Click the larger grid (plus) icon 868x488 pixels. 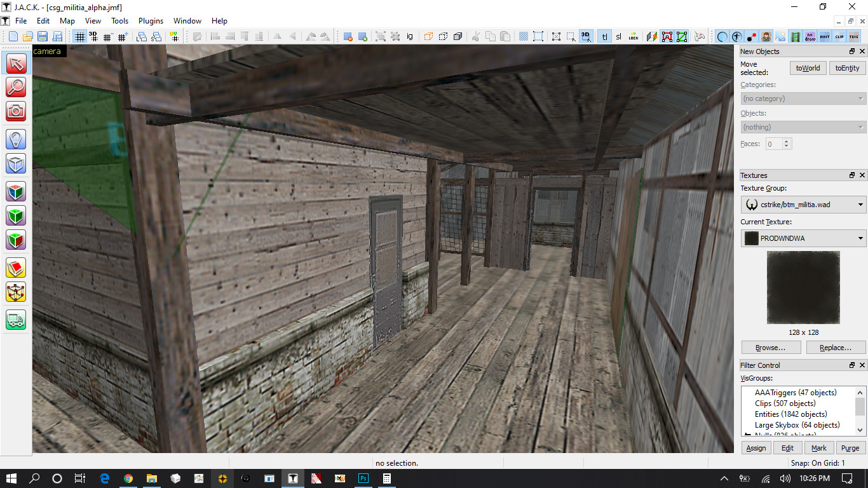(x=122, y=36)
